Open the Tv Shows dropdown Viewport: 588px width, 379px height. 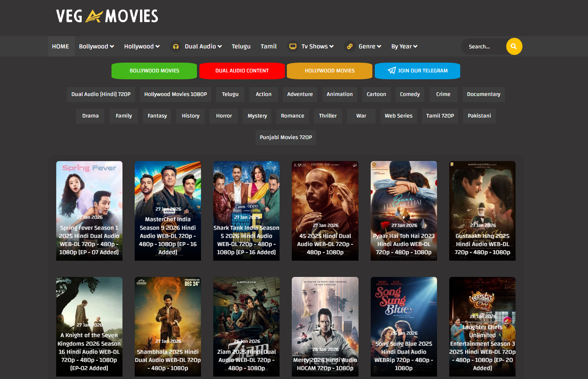coord(317,46)
